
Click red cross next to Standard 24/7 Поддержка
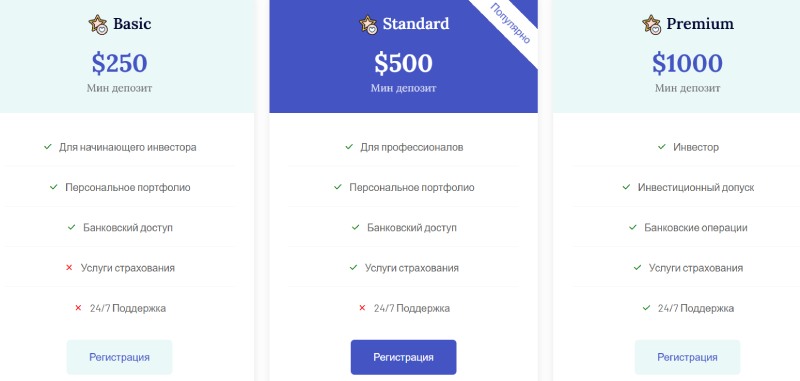click(362, 308)
